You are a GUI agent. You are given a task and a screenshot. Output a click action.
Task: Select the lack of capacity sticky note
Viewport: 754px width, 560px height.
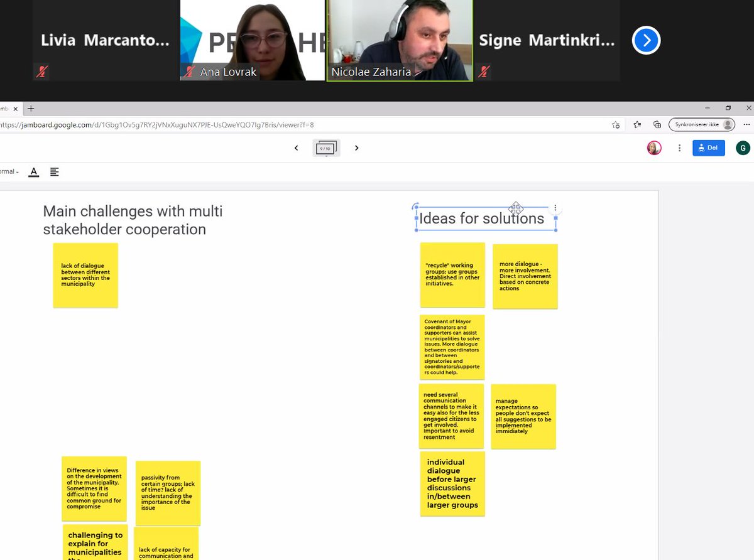pos(166,544)
